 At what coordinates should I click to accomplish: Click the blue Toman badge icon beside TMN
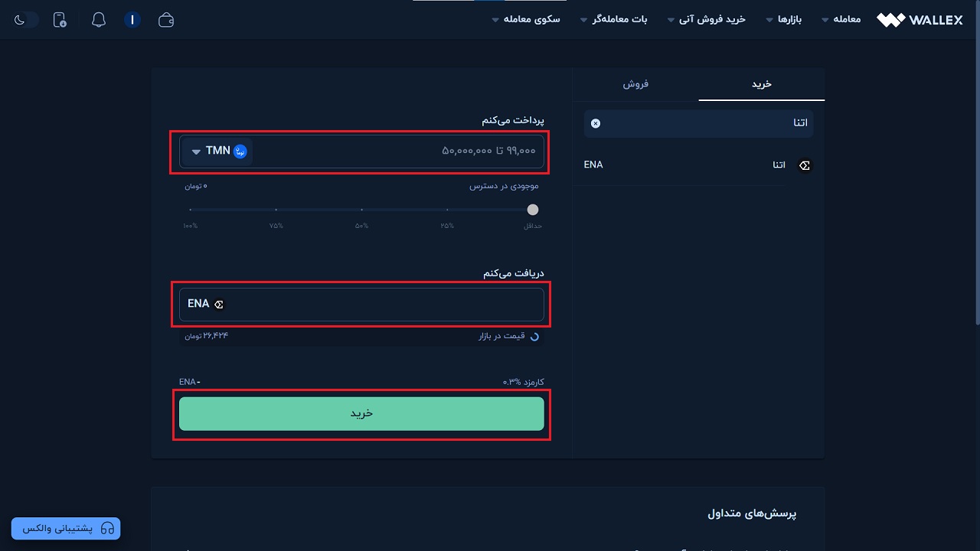(240, 151)
